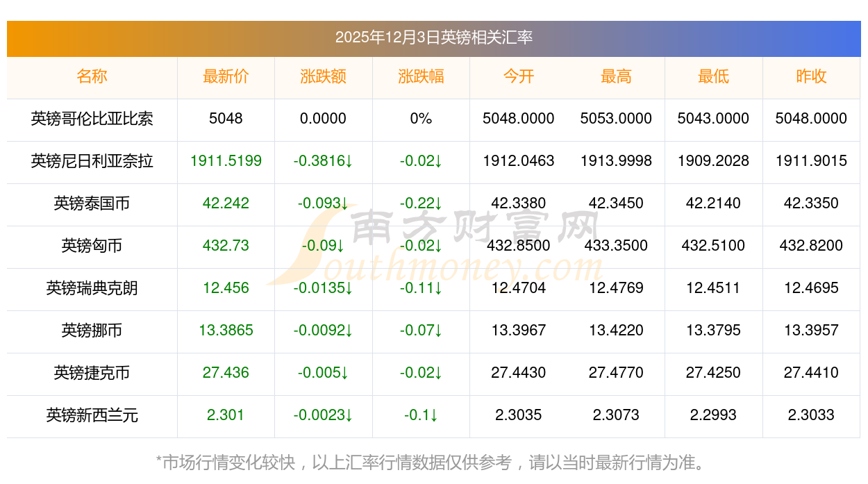Click the 最低 column header
Viewport: 868px width, 484px height.
pos(714,76)
